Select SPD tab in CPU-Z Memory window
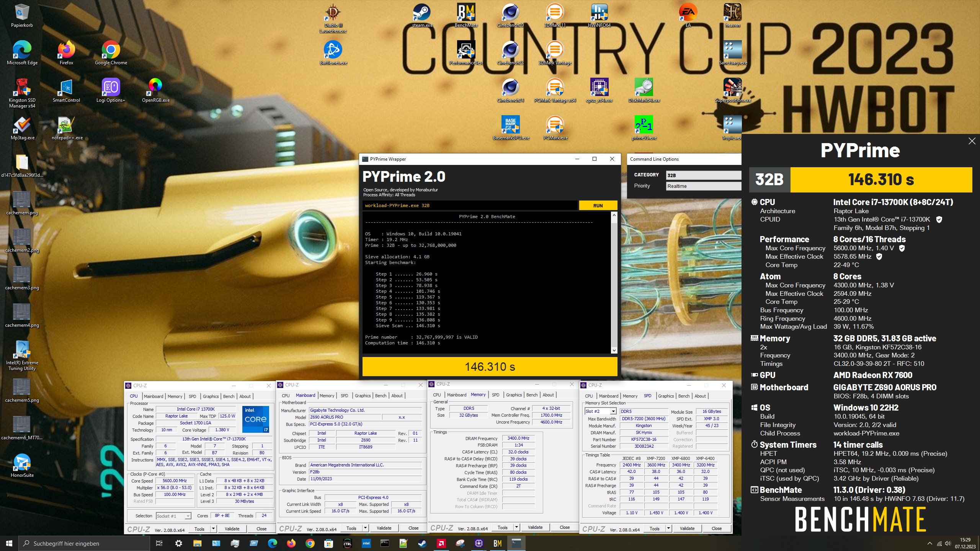Image resolution: width=980 pixels, height=551 pixels. pos(495,395)
